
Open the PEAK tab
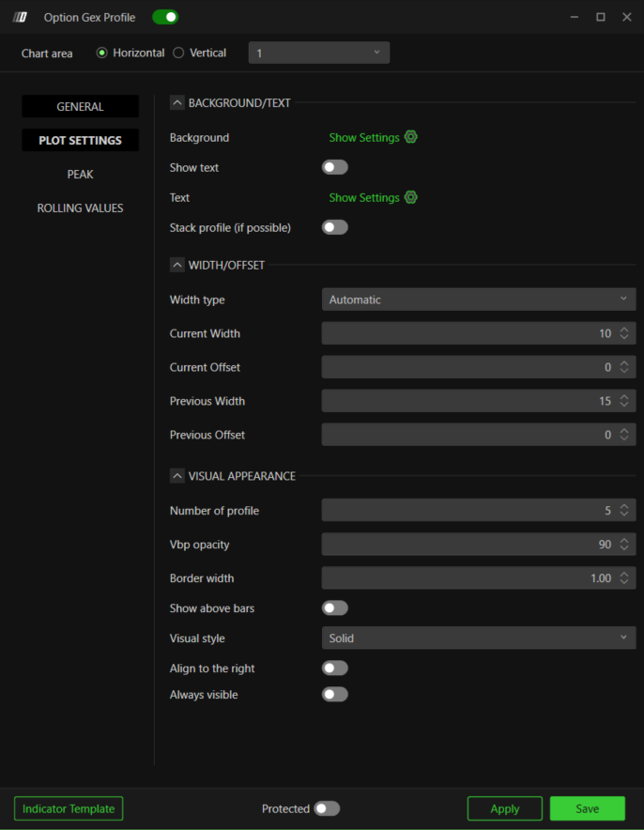tap(81, 174)
